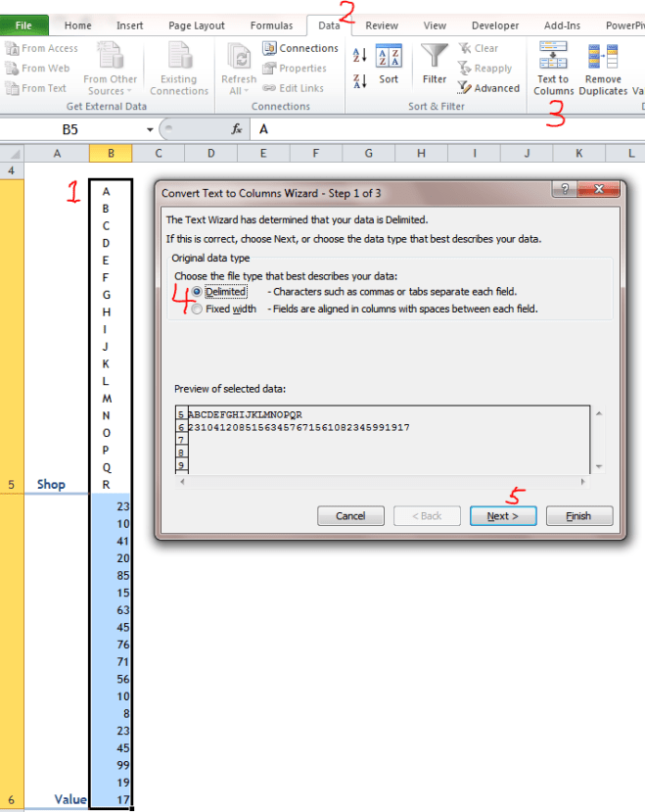Open the Page Layout tab

[196, 25]
